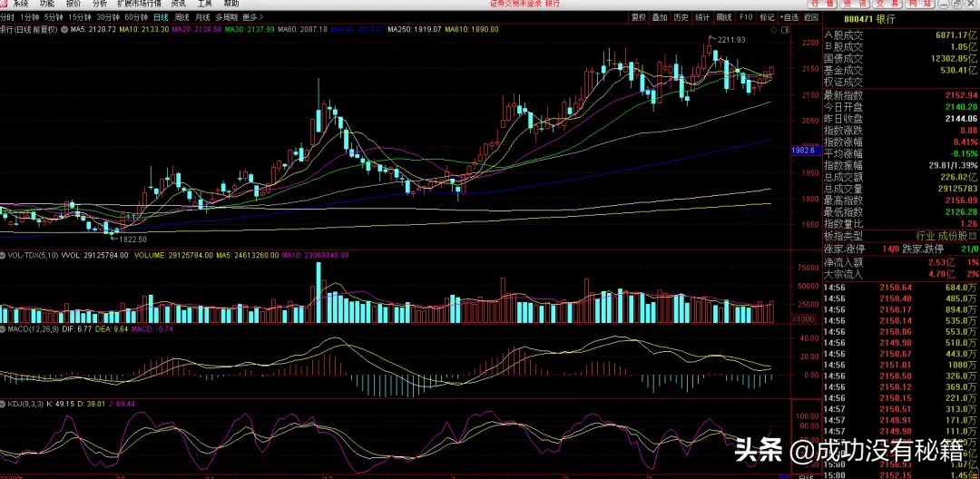Click the round settings icon beside 银行(日线前复权)
Viewport: 980px width, 479px height.
65,29
